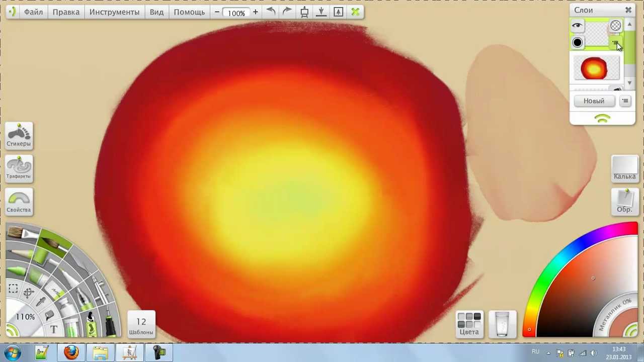Click the Металлик 0% metallic slider

click(x=616, y=315)
